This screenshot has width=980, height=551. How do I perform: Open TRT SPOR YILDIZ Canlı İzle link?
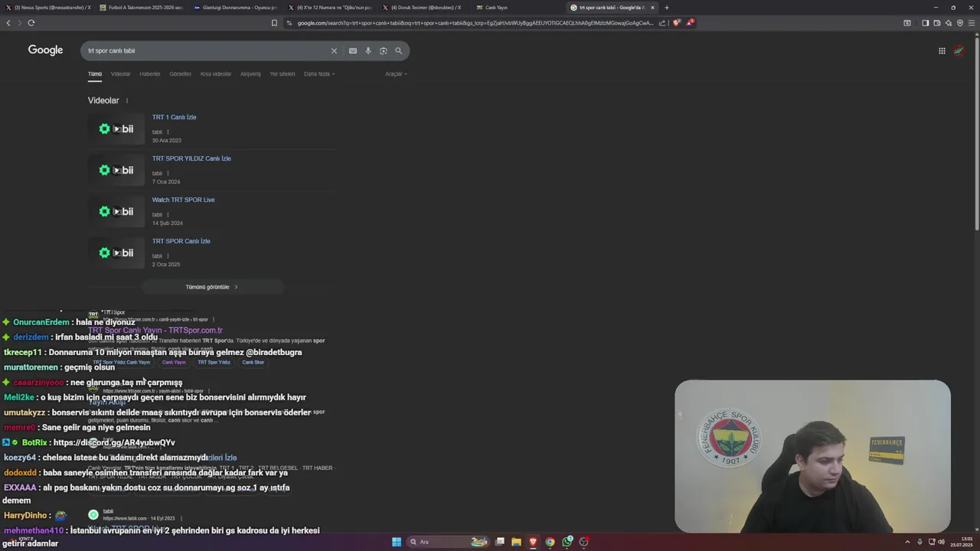(191, 158)
